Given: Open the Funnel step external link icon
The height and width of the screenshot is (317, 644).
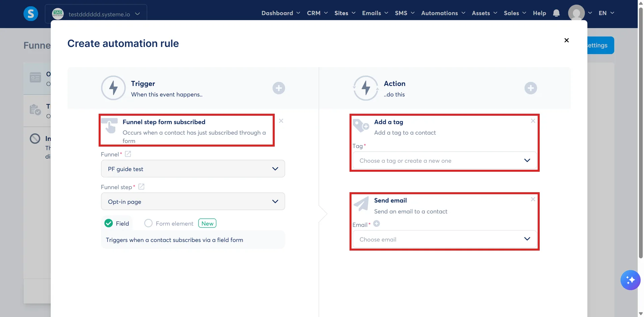Looking at the screenshot, I should click(141, 187).
